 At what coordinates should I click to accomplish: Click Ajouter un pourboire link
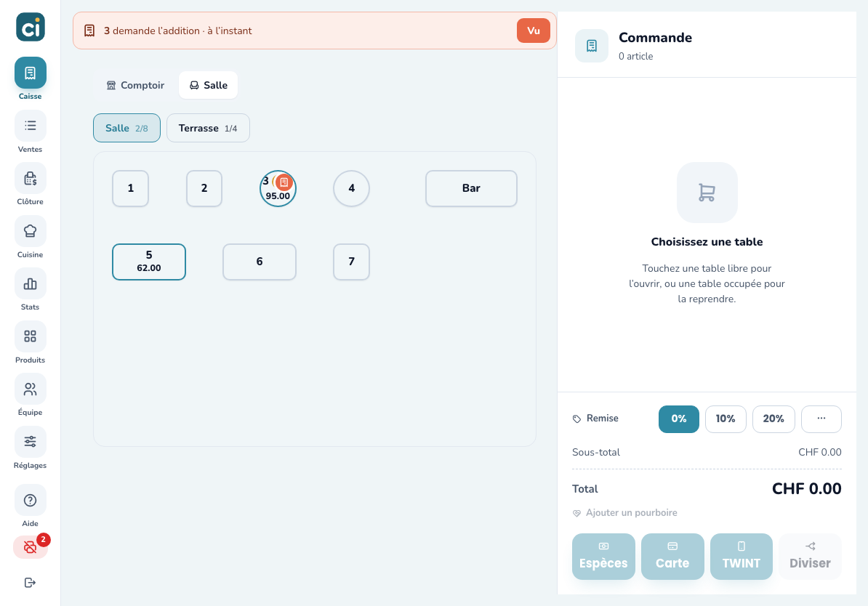(x=625, y=512)
